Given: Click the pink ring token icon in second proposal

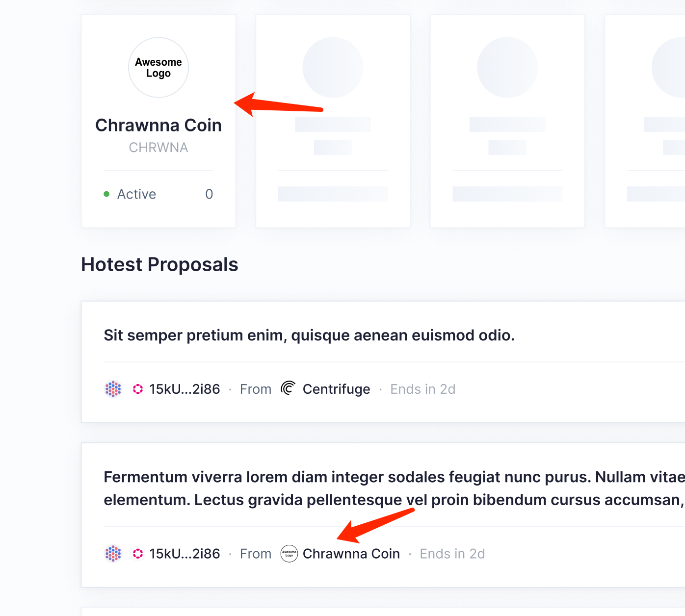Looking at the screenshot, I should (137, 553).
